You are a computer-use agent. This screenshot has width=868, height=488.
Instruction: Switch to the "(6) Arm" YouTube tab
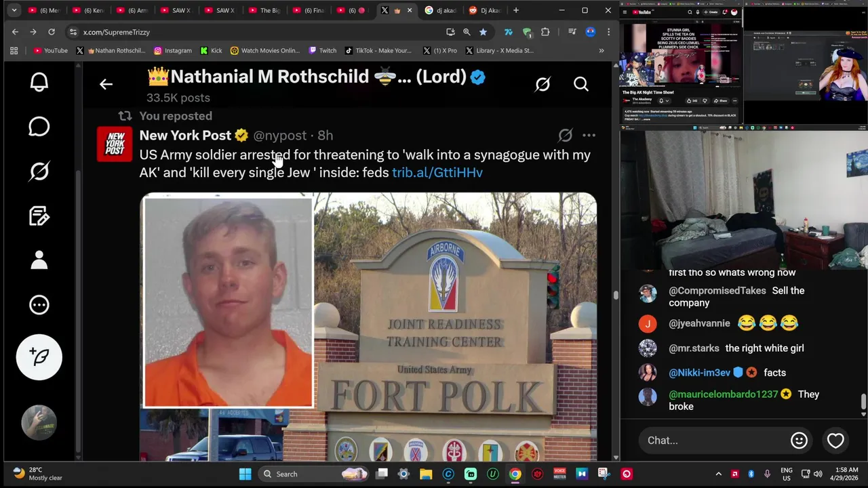click(132, 10)
